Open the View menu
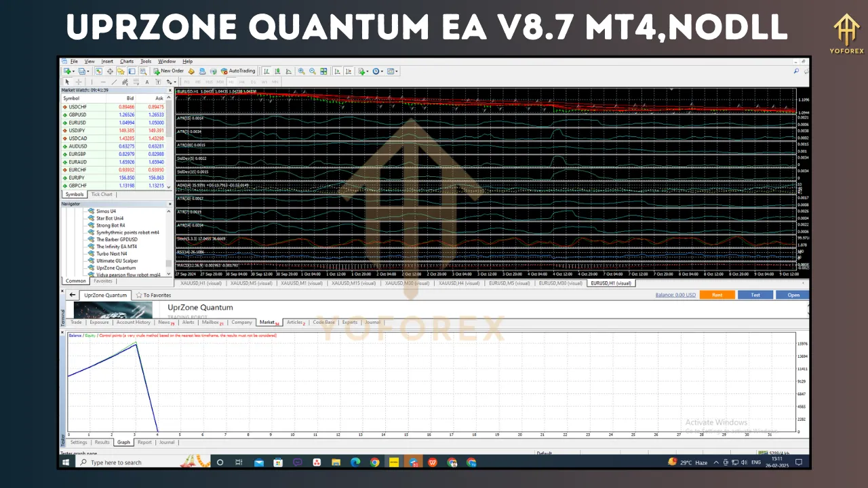 pyautogui.click(x=90, y=61)
